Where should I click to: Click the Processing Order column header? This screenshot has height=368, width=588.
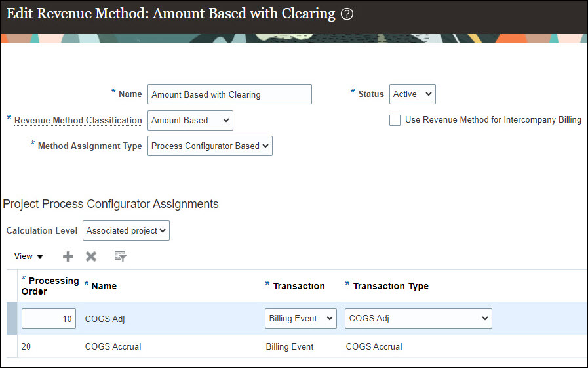point(52,286)
